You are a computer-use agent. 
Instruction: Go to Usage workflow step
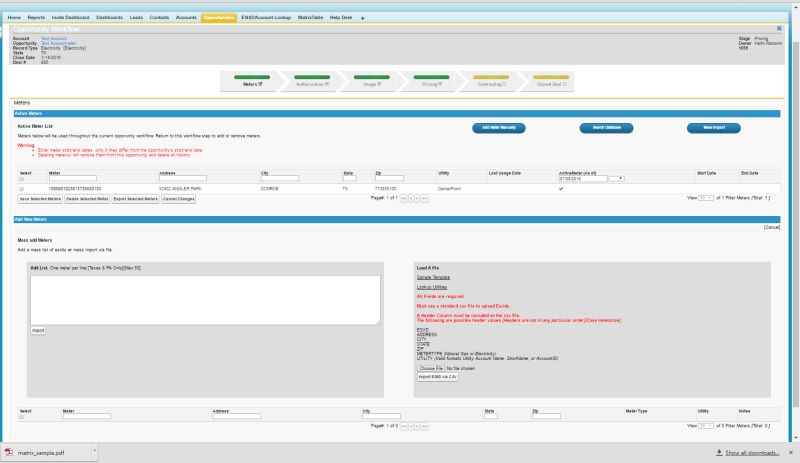point(371,82)
